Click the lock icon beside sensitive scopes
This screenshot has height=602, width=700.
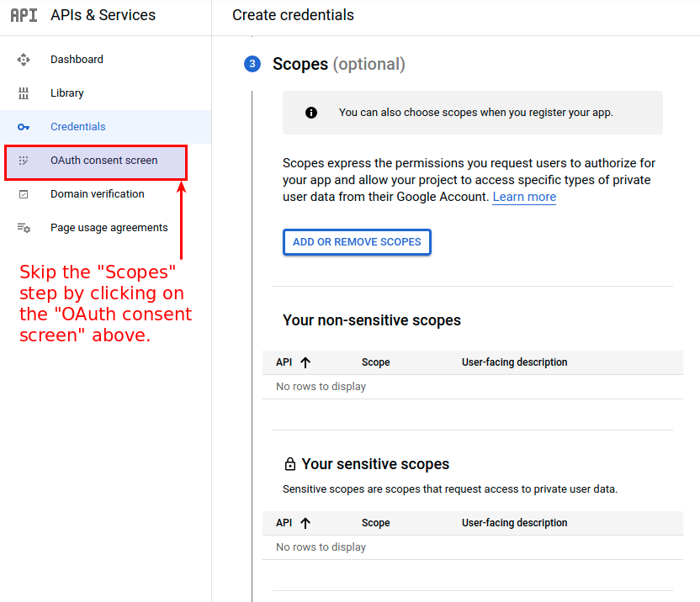point(290,464)
